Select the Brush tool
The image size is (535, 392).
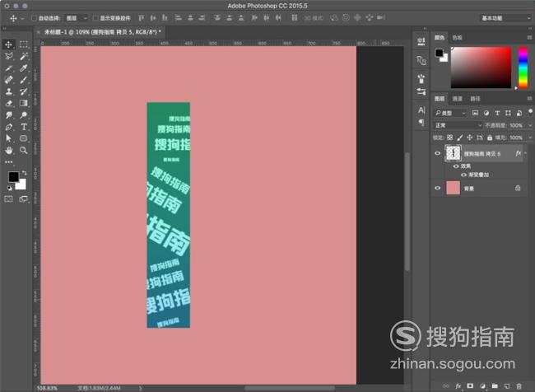(24, 80)
